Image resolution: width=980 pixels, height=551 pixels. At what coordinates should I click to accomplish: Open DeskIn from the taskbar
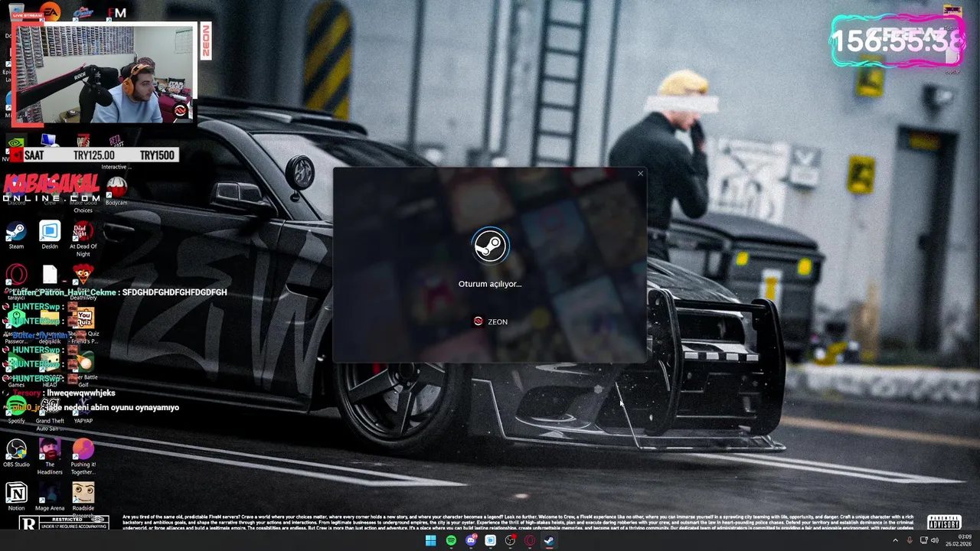pyautogui.click(x=491, y=540)
